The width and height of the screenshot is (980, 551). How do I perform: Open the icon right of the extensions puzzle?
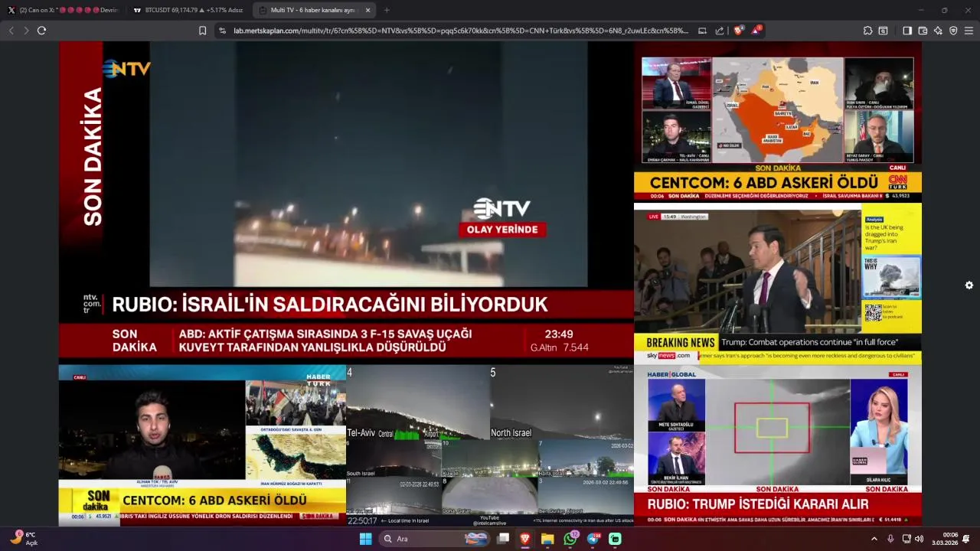883,31
